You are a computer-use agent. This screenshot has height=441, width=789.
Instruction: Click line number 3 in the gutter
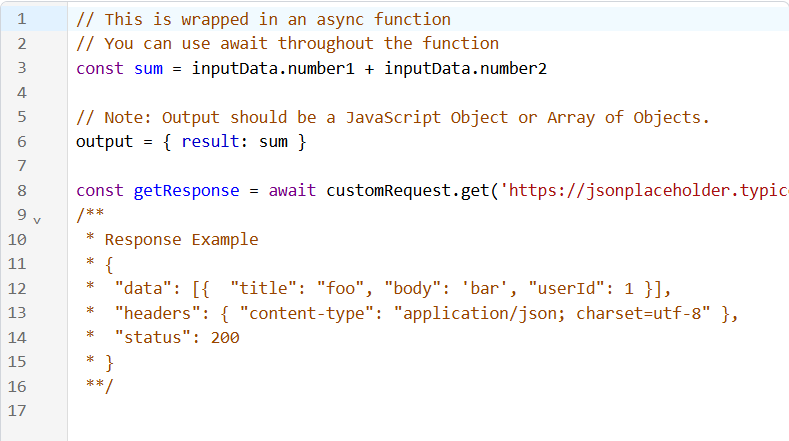(x=22, y=68)
